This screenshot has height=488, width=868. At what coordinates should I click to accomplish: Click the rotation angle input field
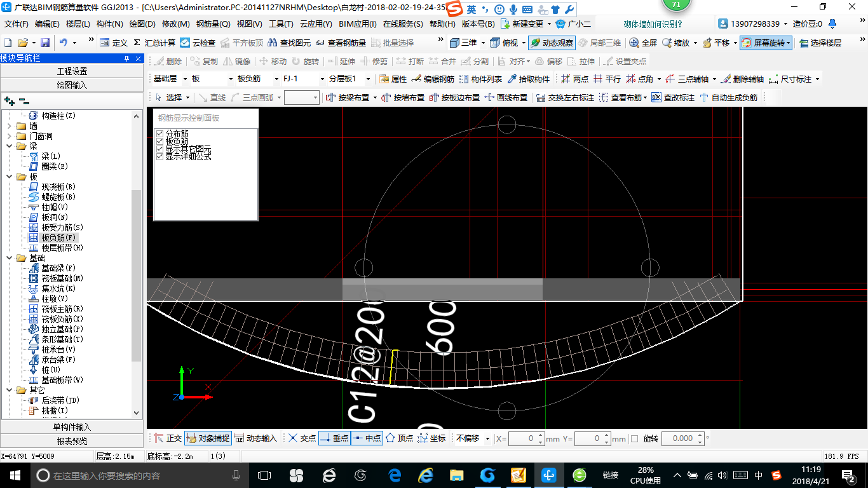click(682, 438)
